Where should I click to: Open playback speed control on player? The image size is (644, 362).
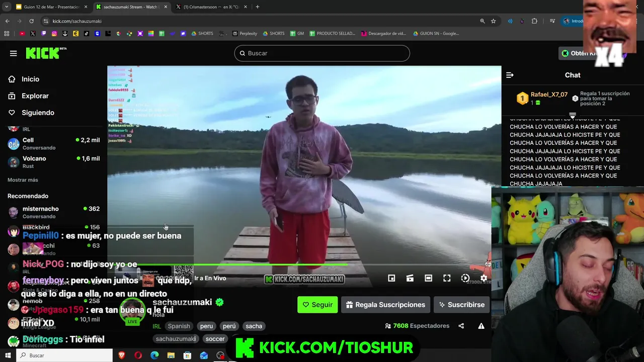(465, 278)
